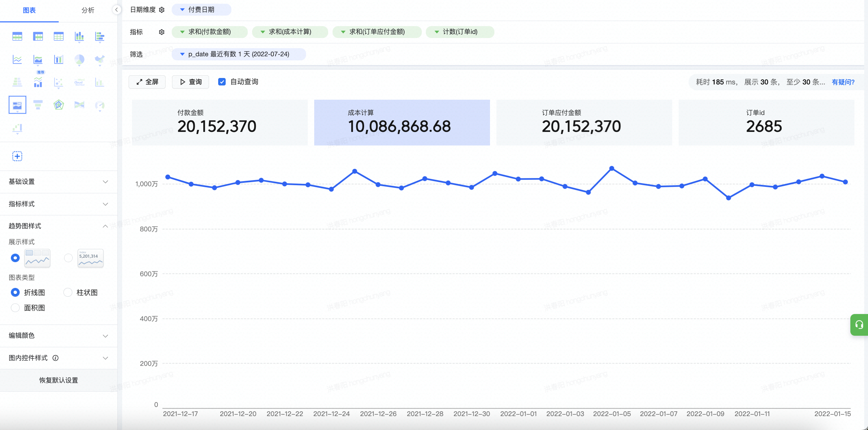The width and height of the screenshot is (868, 430).
Task: Select the 订单id metric card
Action: pos(766,122)
